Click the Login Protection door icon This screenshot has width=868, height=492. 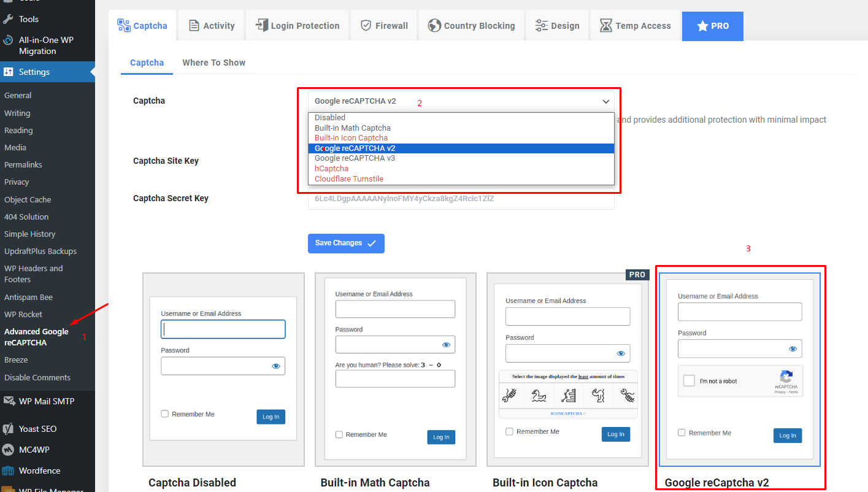tap(261, 25)
